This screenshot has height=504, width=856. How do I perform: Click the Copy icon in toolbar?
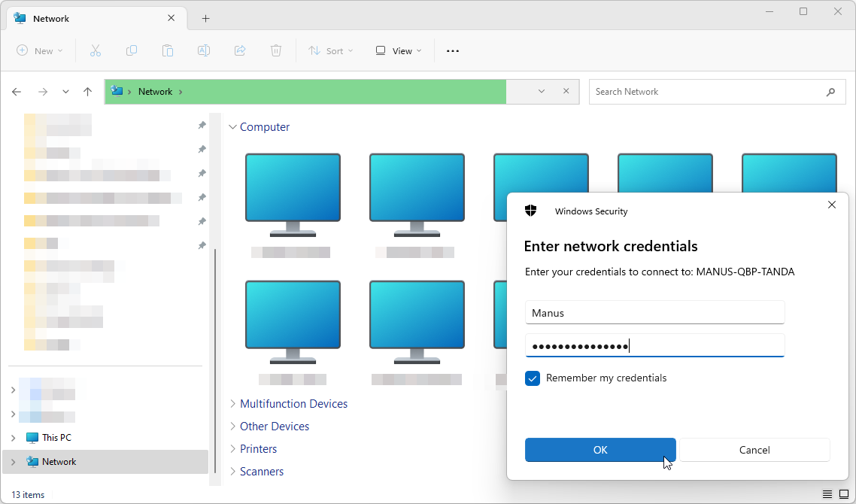[x=132, y=50]
